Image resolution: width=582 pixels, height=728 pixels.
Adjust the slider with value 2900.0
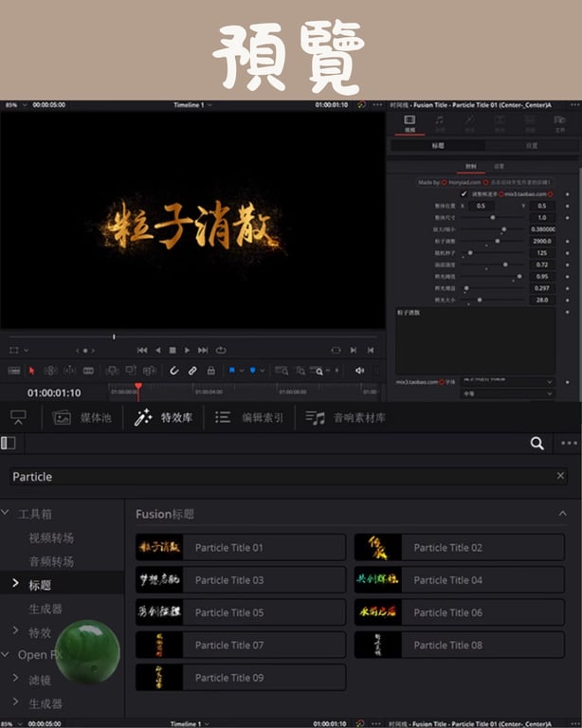[492, 241]
